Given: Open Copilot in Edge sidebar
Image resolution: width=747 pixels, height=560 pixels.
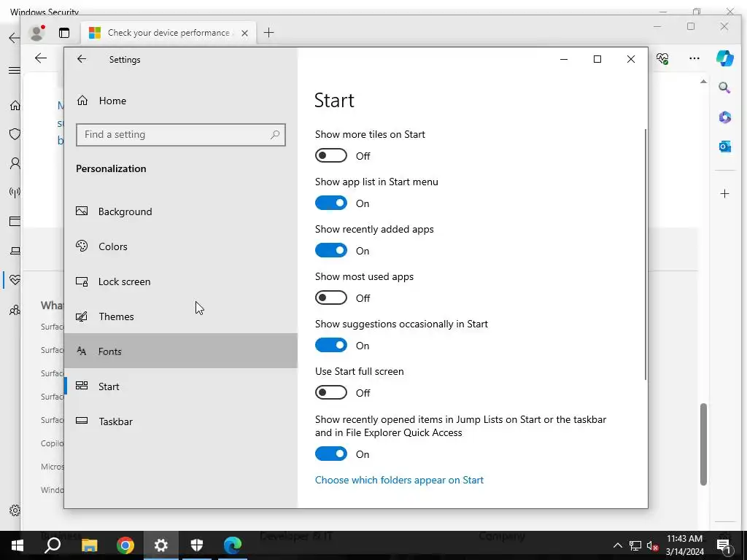Looking at the screenshot, I should coord(724,58).
